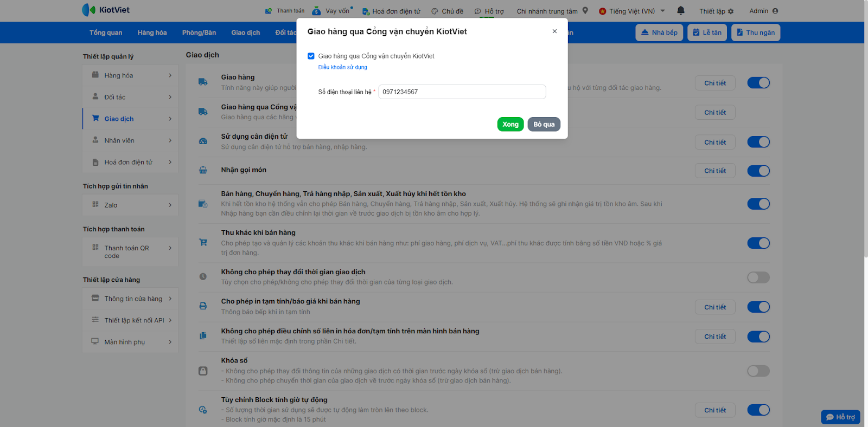Viewport: 868px width, 427px height.
Task: Toggle the Nhận gọi món switch
Action: pyautogui.click(x=758, y=171)
